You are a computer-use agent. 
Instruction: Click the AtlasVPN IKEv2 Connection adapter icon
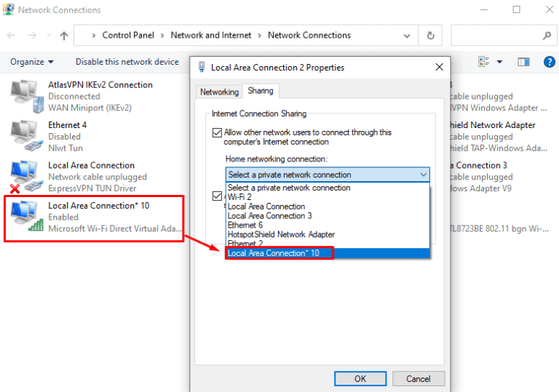tap(26, 95)
